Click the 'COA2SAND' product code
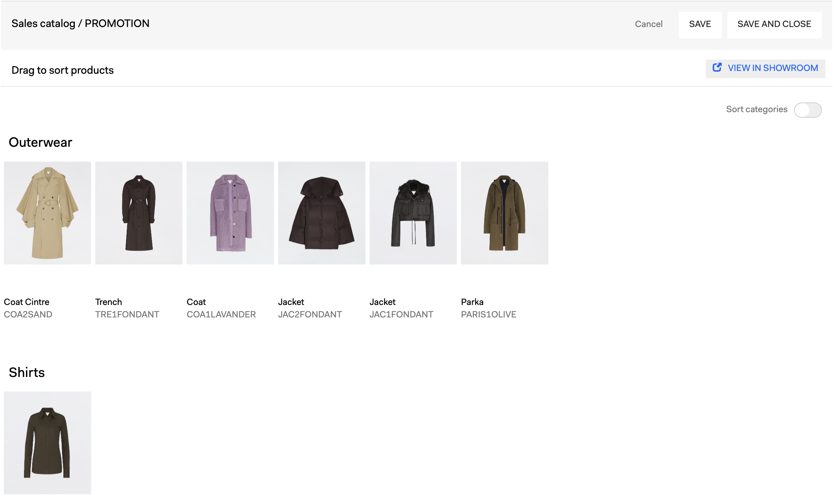Screen dimensions: 834x504 28,314
